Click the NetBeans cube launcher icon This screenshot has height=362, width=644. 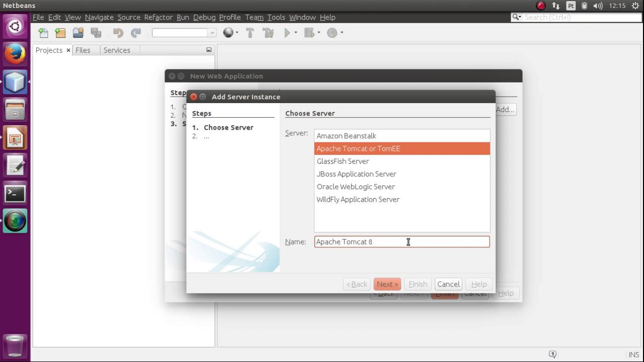(x=15, y=82)
